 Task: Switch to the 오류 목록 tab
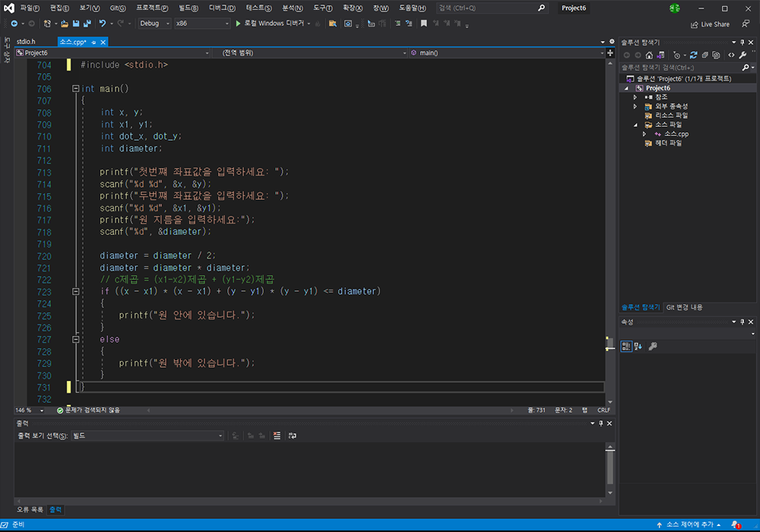pos(30,510)
